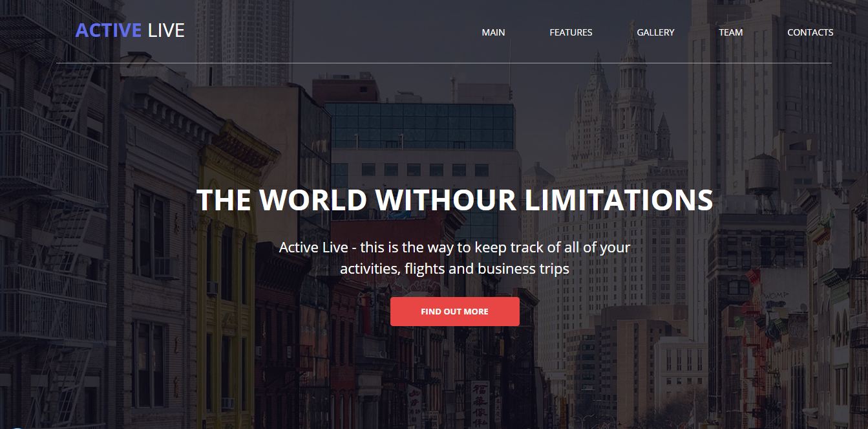Click the blue glass building behind the headline
This screenshot has height=429, width=868.
point(420,126)
